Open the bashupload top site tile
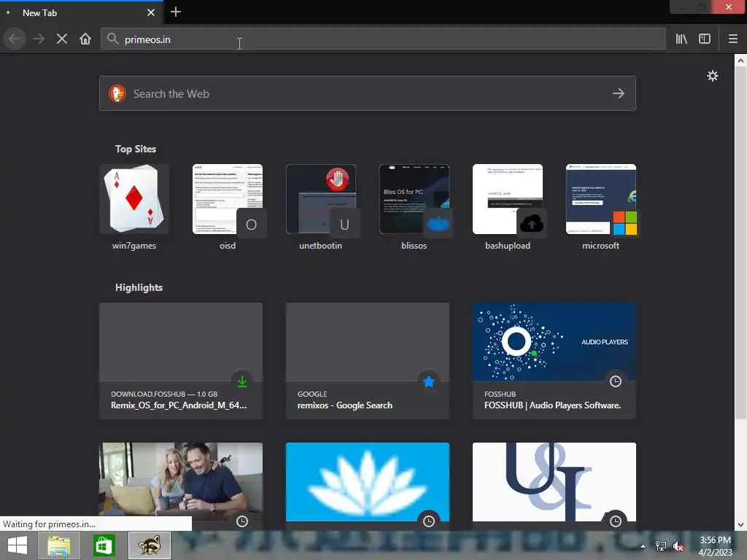This screenshot has height=560, width=747. [x=508, y=208]
